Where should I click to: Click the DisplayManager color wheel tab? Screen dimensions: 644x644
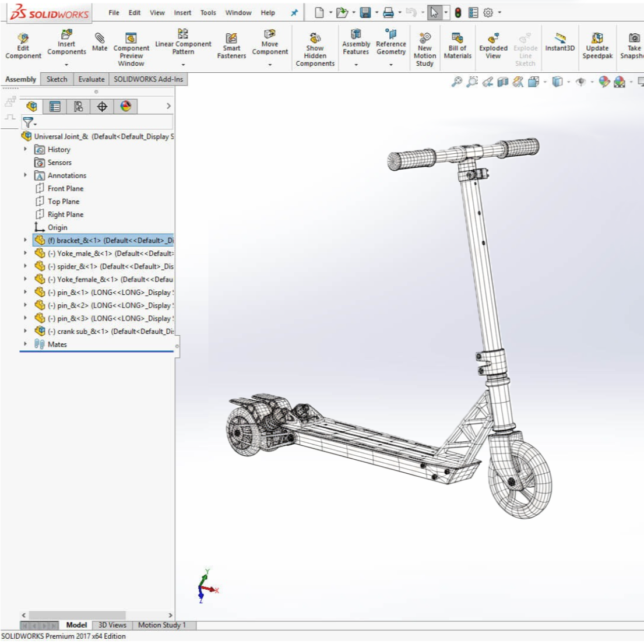125,106
